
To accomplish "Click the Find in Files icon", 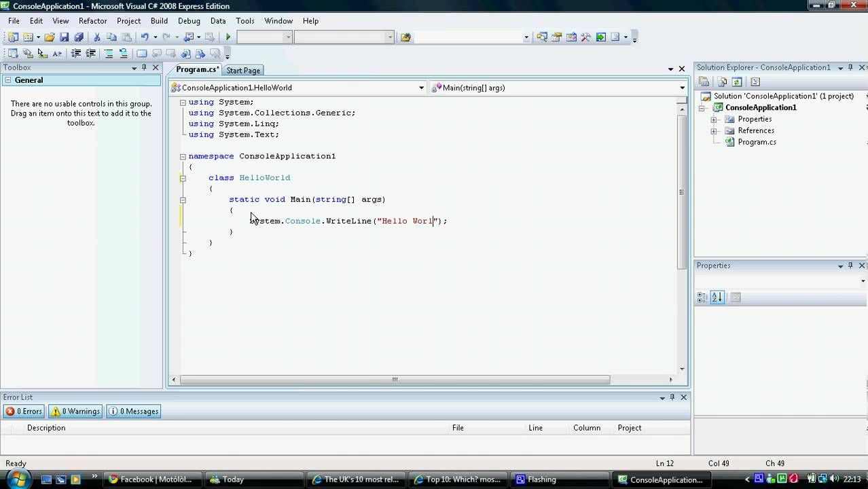I will 405,37.
